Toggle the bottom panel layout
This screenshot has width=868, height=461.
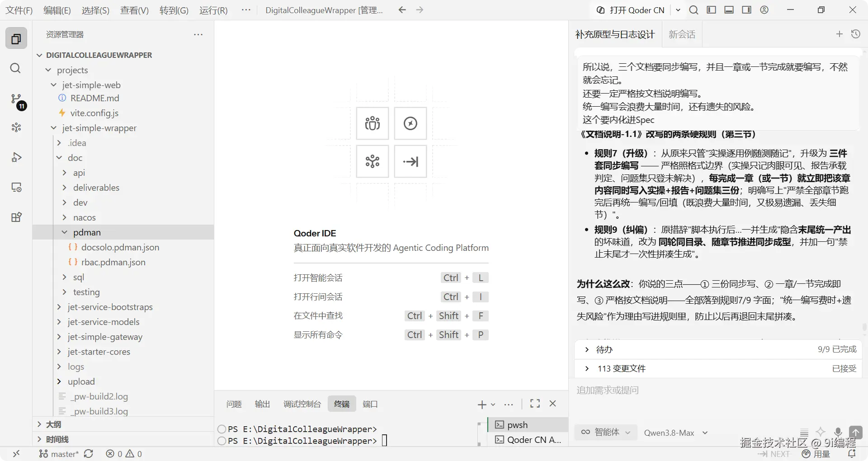(729, 10)
